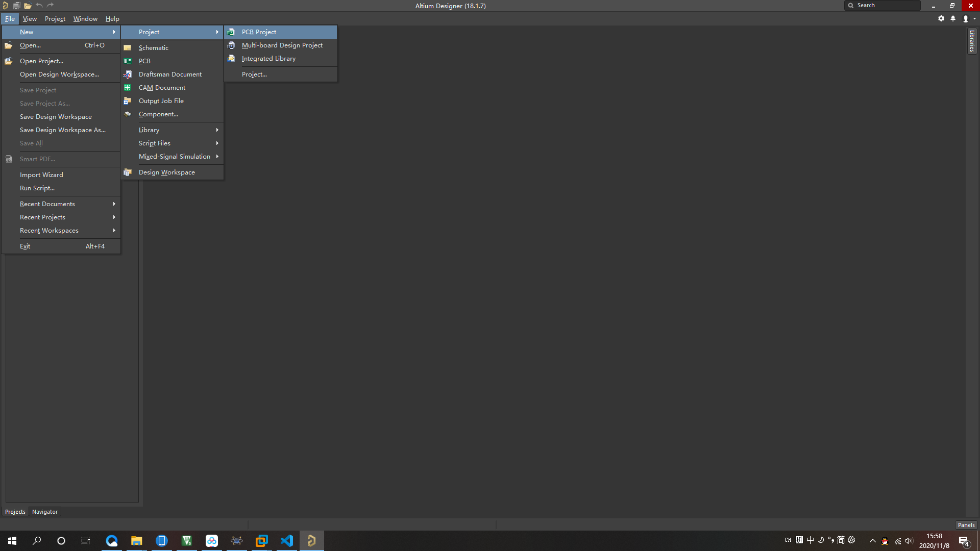
Task: Choose Run Script from File menu
Action: coord(61,188)
